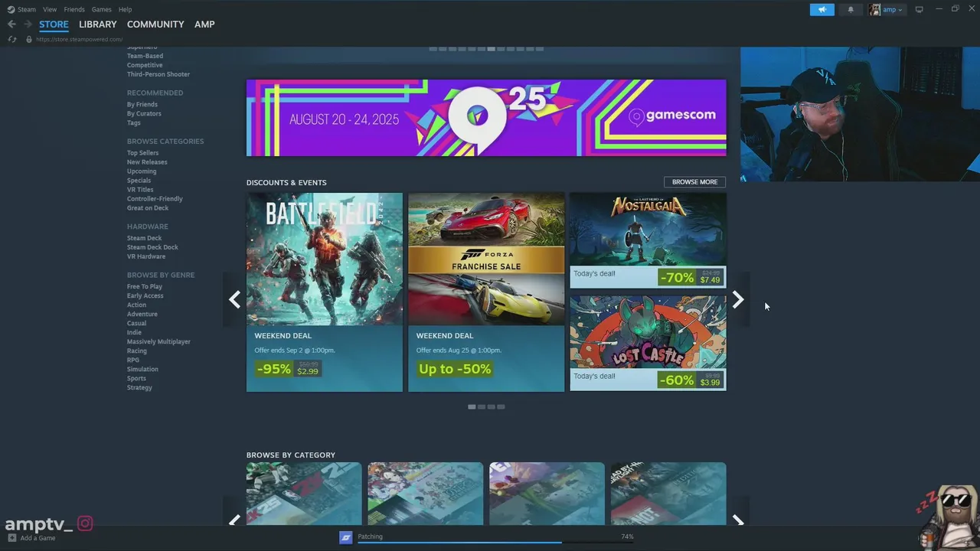Go forward with the right arrow
Viewport: 980px width, 551px height.
pyautogui.click(x=28, y=24)
